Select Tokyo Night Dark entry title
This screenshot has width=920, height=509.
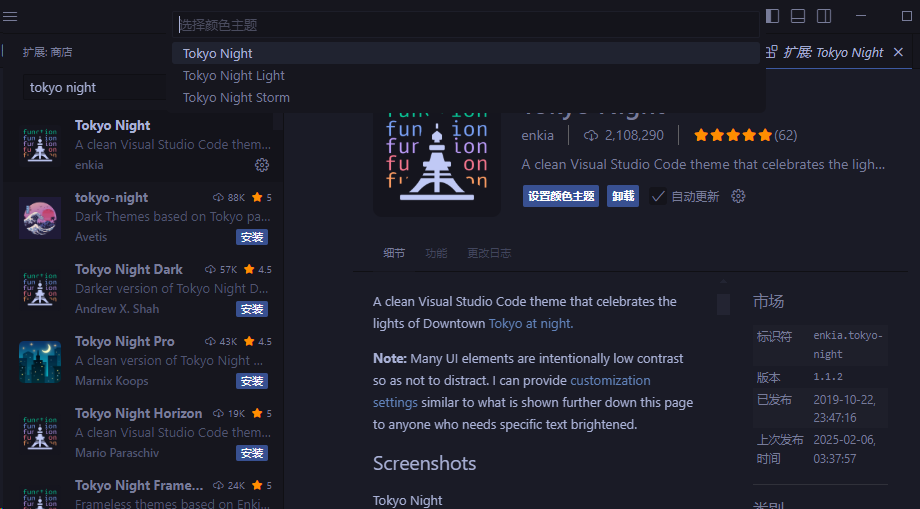click(128, 270)
